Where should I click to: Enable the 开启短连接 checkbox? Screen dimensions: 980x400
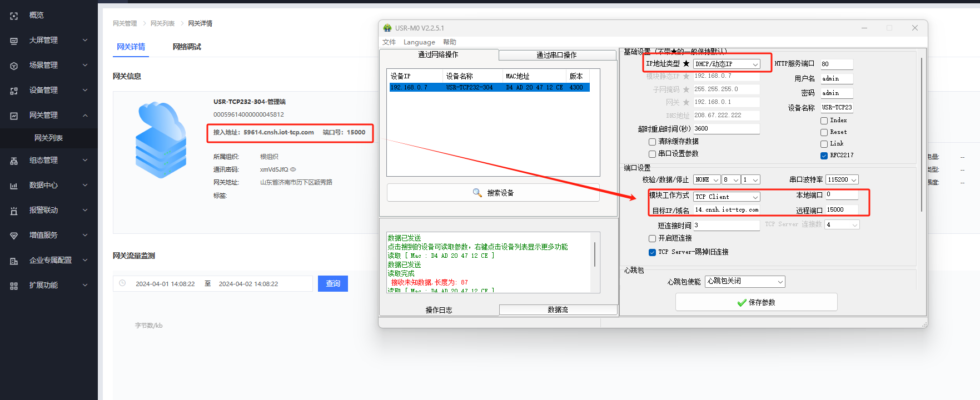pyautogui.click(x=652, y=238)
